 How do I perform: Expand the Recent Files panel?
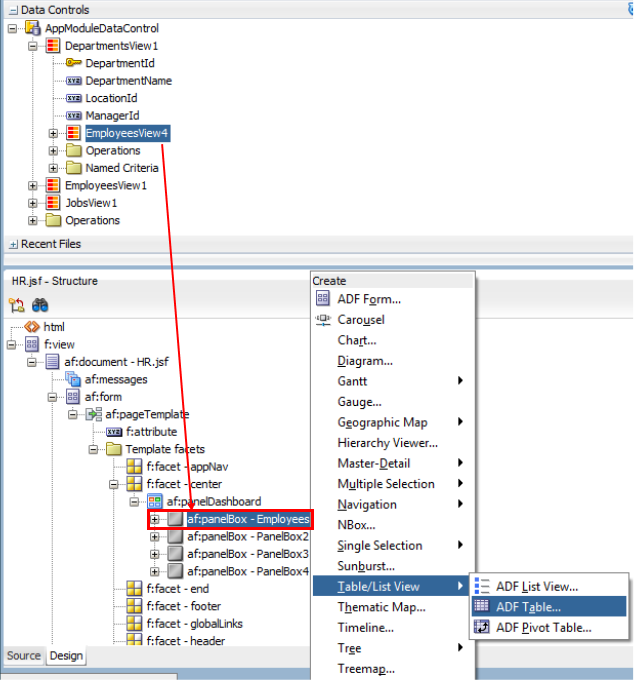(13, 244)
